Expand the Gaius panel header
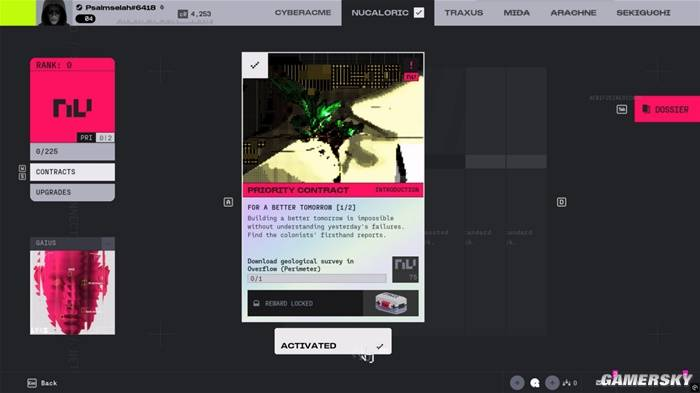Screen dimensions: 700x393 (72, 243)
